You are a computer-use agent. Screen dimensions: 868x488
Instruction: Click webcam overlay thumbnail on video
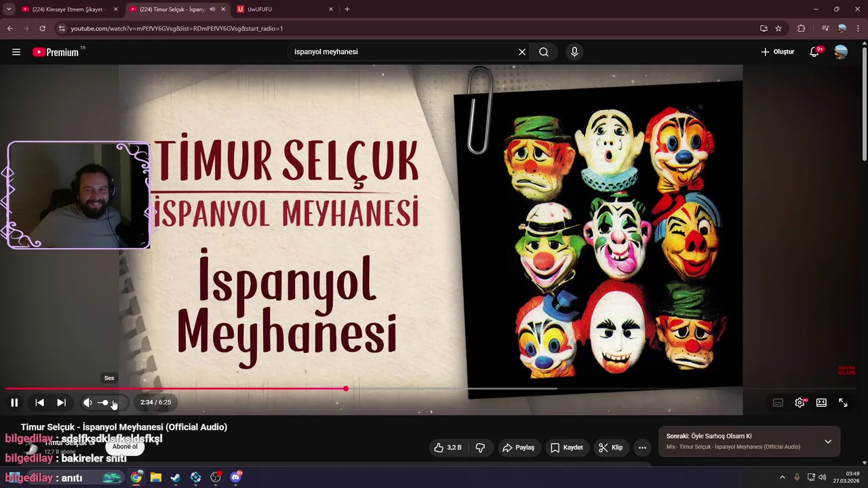point(79,195)
